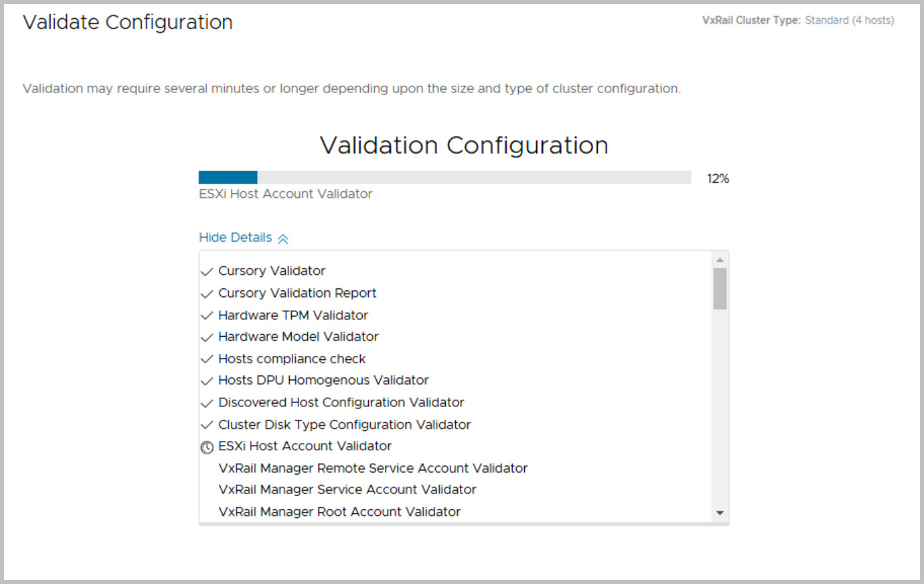
Task: Click the scrollbar up arrow in details list
Action: (x=719, y=260)
